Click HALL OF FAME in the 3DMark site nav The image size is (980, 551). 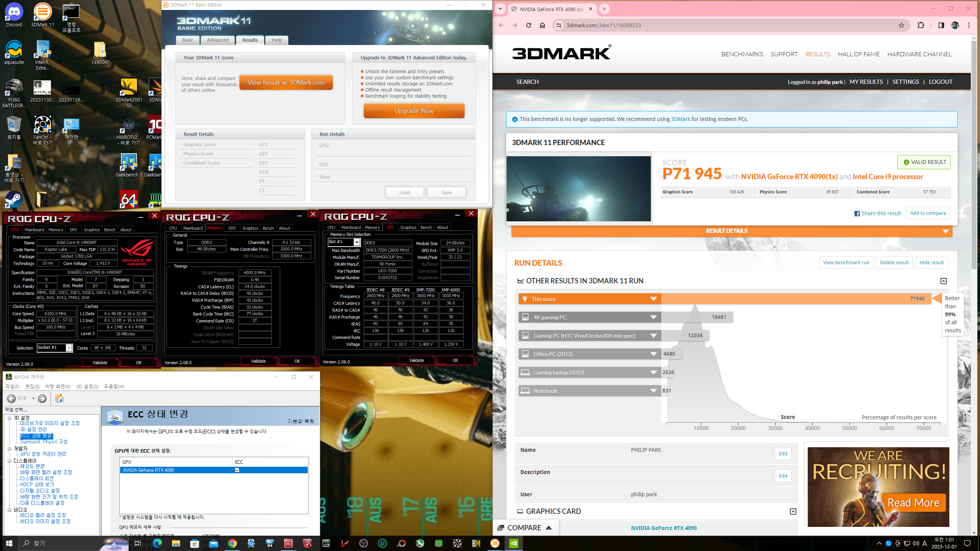tap(859, 54)
